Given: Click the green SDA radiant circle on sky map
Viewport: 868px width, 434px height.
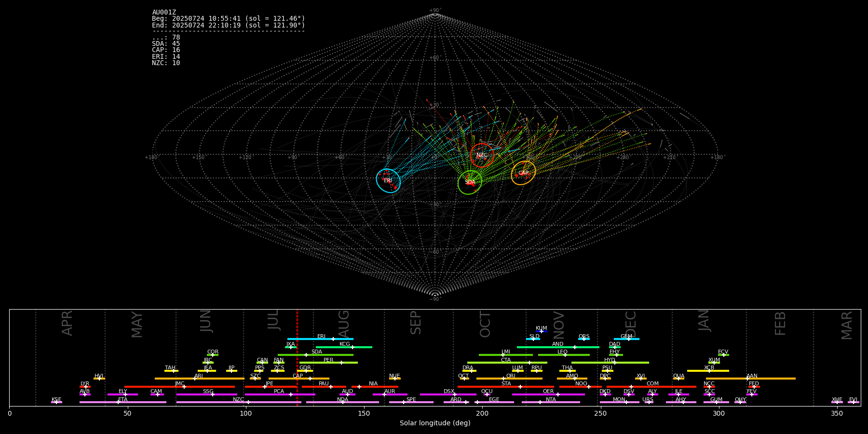Looking at the screenshot, I should [470, 182].
